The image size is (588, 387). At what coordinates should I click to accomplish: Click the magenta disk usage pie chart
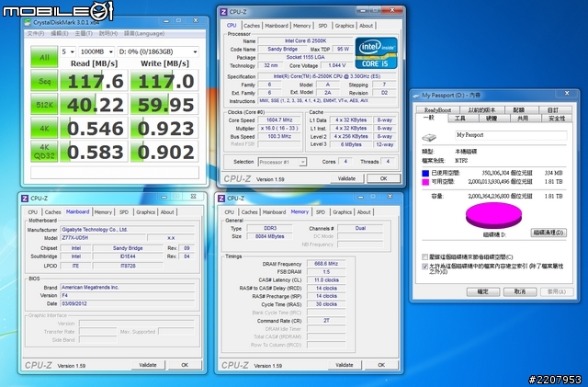click(493, 215)
